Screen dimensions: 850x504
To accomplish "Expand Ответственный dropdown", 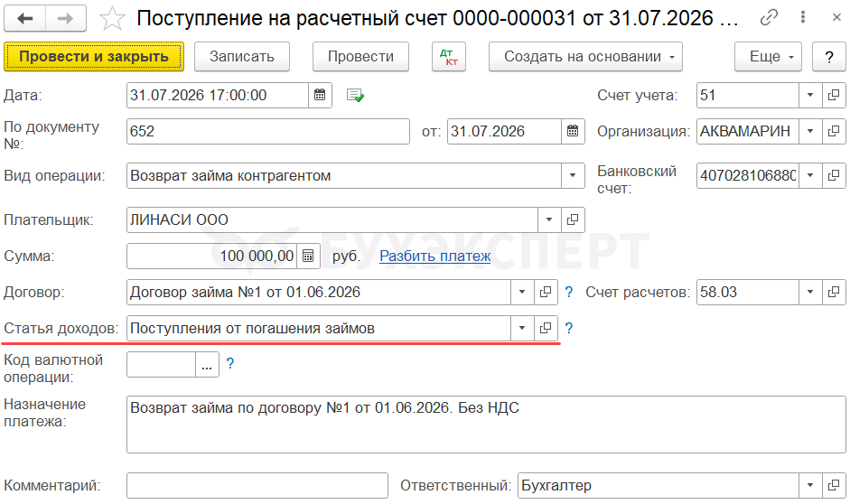I will pos(810,486).
